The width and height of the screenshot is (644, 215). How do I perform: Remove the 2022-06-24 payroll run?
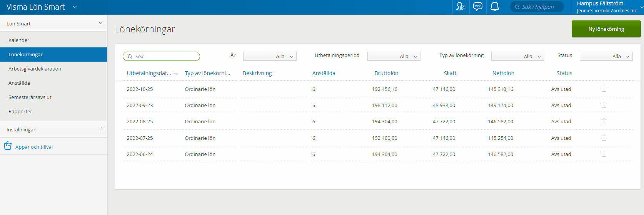(x=604, y=154)
